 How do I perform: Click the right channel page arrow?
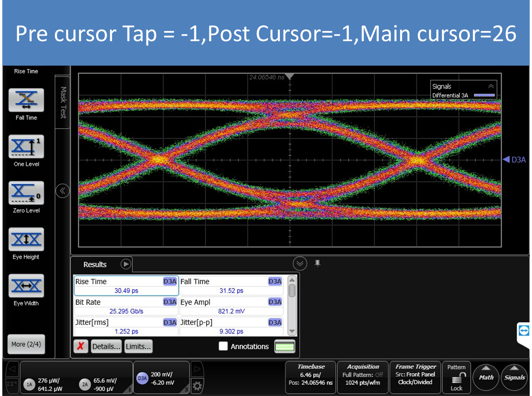click(x=197, y=369)
